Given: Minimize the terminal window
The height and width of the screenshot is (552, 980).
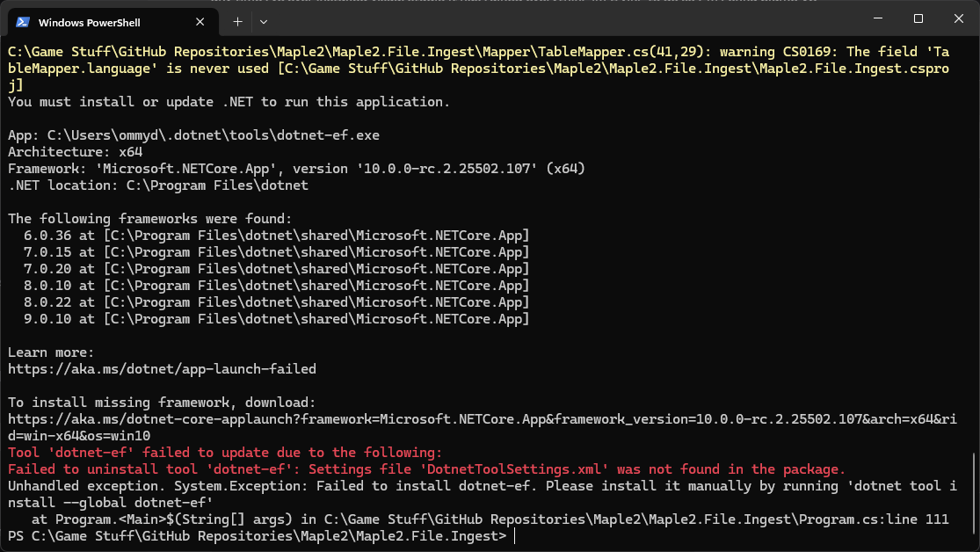Looking at the screenshot, I should [878, 18].
